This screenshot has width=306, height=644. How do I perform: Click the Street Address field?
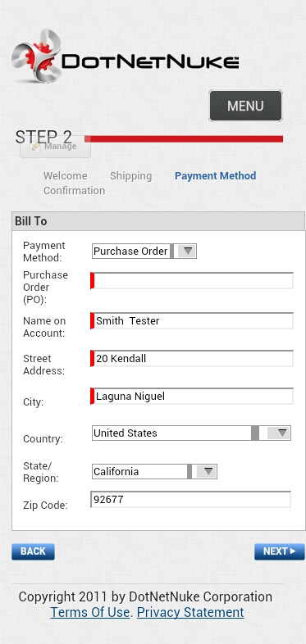tap(192, 359)
